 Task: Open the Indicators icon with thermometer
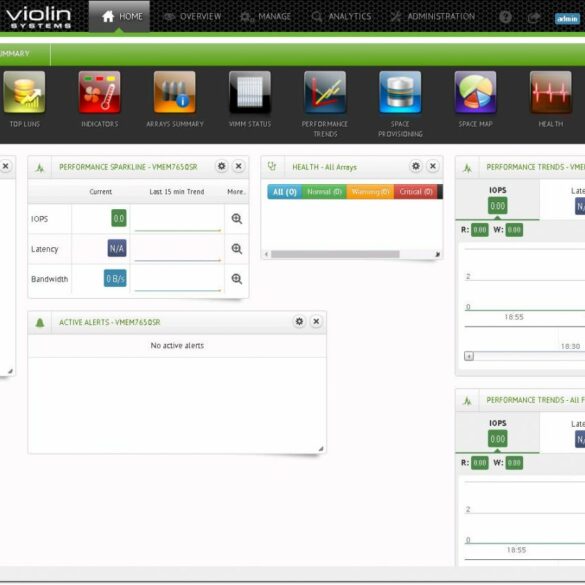100,92
